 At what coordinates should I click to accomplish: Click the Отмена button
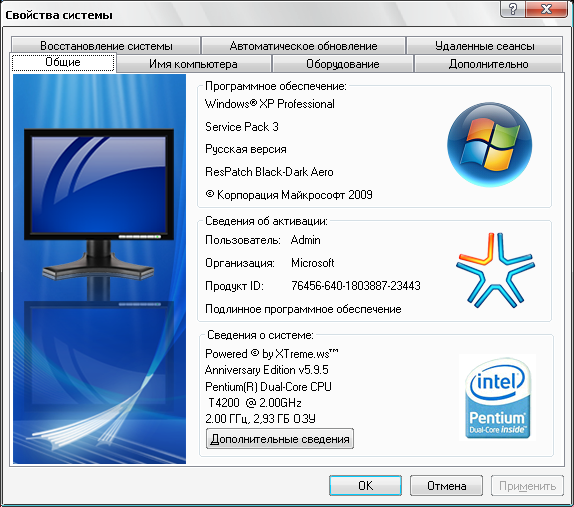[x=446, y=486]
